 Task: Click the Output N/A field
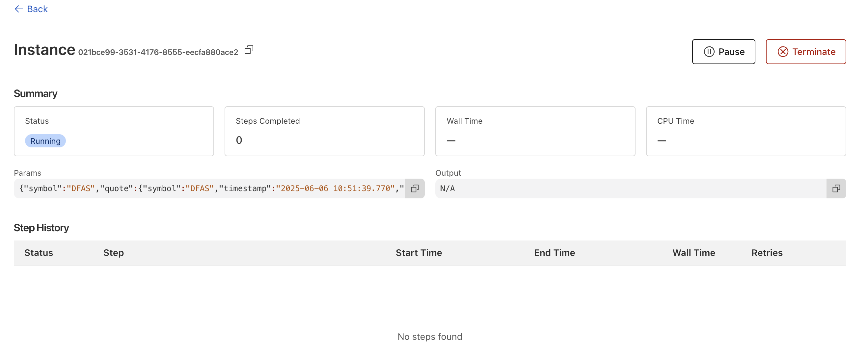(630, 189)
